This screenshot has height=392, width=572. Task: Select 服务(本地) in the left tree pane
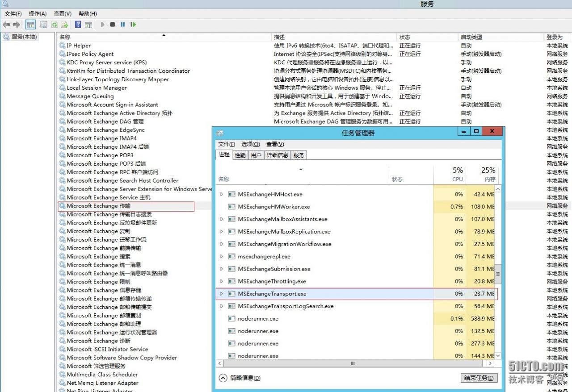24,37
